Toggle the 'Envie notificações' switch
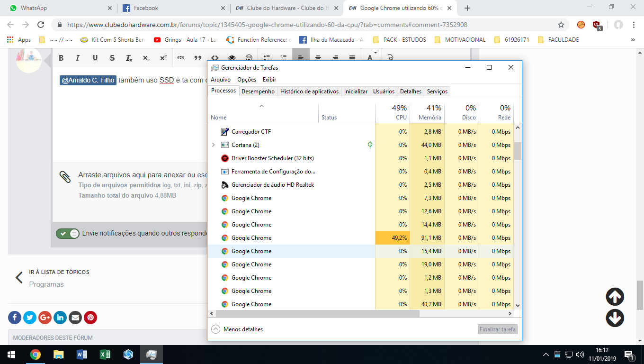This screenshot has width=644, height=364. [x=68, y=233]
